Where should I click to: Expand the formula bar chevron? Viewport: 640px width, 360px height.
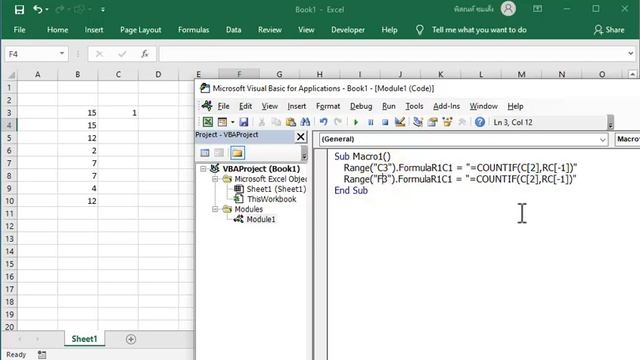click(x=631, y=53)
